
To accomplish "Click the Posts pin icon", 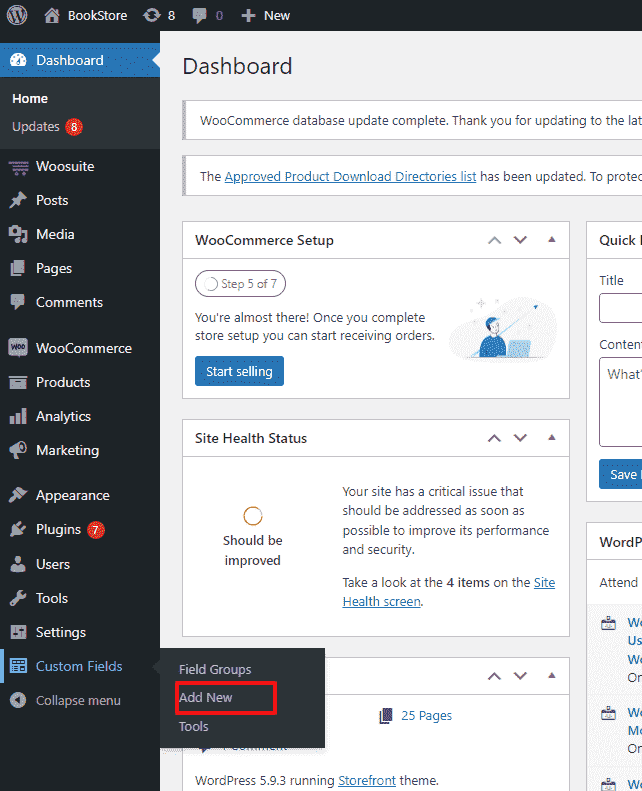I will coord(18,200).
